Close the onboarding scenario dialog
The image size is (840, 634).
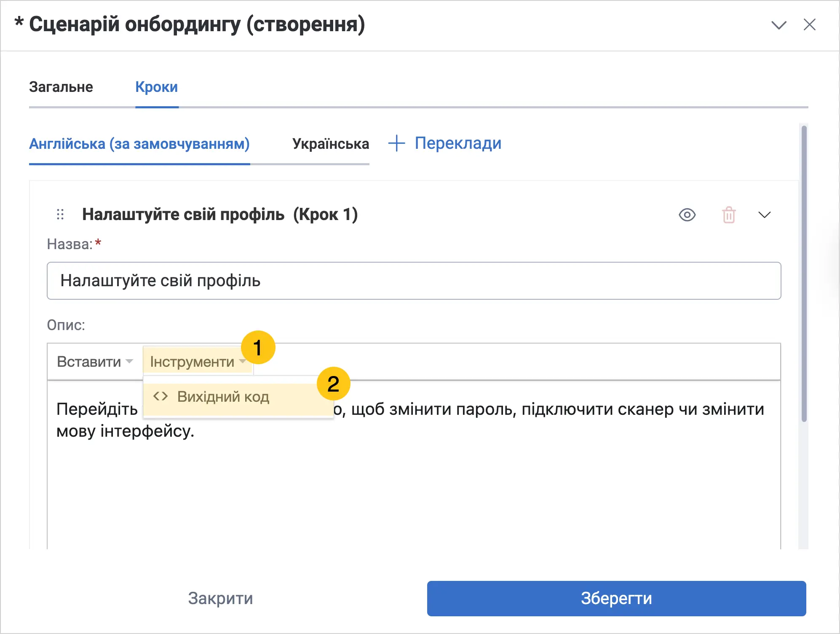(809, 24)
